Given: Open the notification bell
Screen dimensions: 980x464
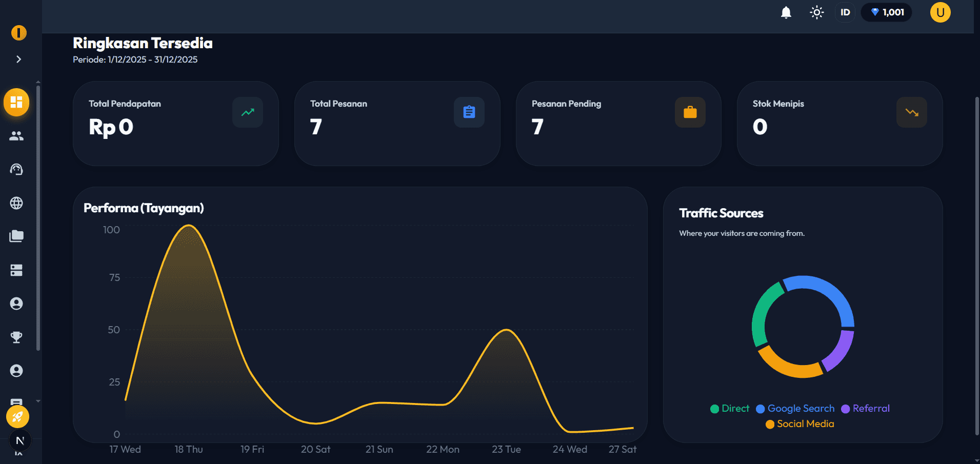Looking at the screenshot, I should pyautogui.click(x=786, y=12).
